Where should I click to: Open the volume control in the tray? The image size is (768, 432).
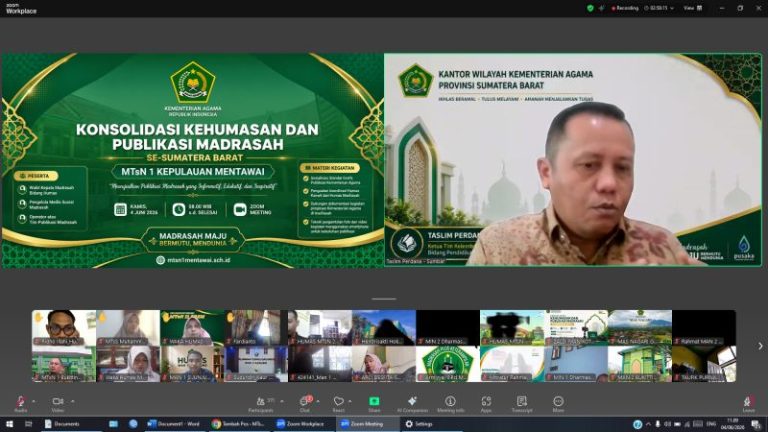(x=668, y=424)
